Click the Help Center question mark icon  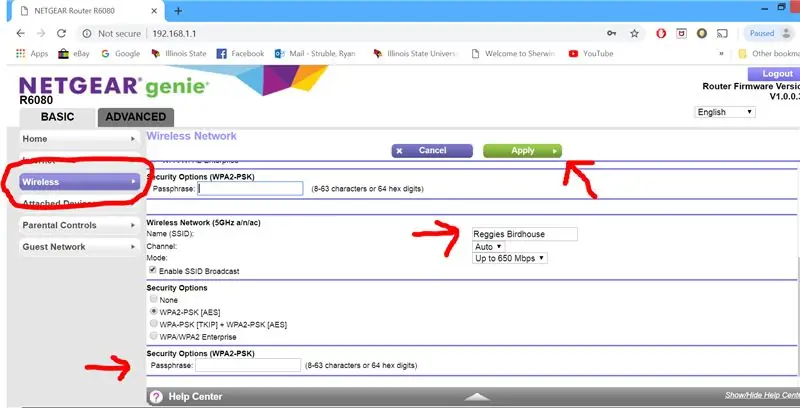coord(157,397)
